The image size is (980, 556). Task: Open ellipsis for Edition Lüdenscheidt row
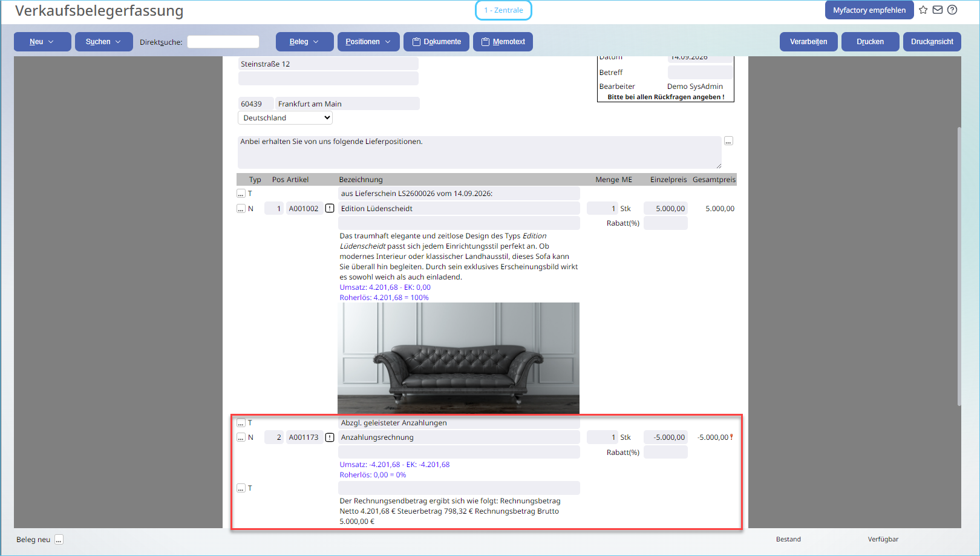tap(241, 209)
